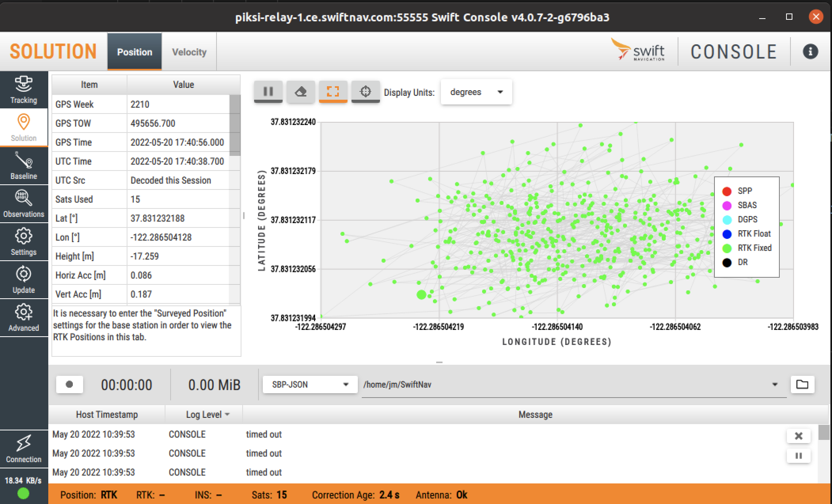The image size is (832, 504).
Task: Click the eraser clear plot button
Action: pyautogui.click(x=301, y=92)
